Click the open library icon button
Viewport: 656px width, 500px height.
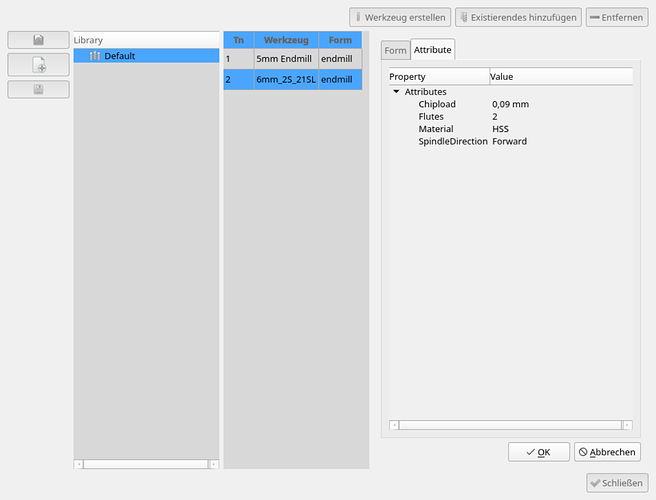(38, 40)
